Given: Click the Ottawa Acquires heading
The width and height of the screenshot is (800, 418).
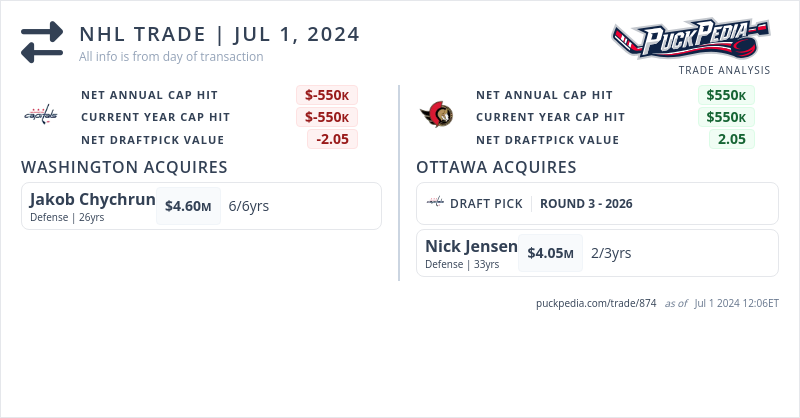Looking at the screenshot, I should [x=496, y=167].
